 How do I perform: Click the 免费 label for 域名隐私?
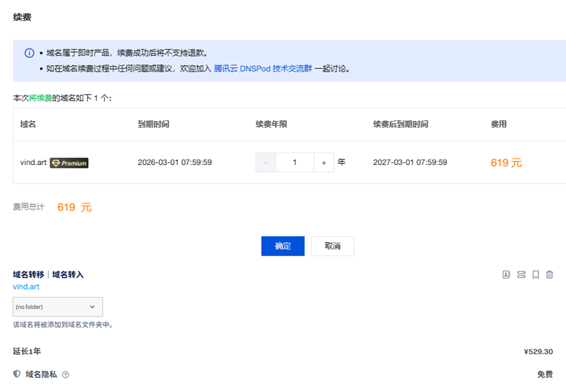545,374
